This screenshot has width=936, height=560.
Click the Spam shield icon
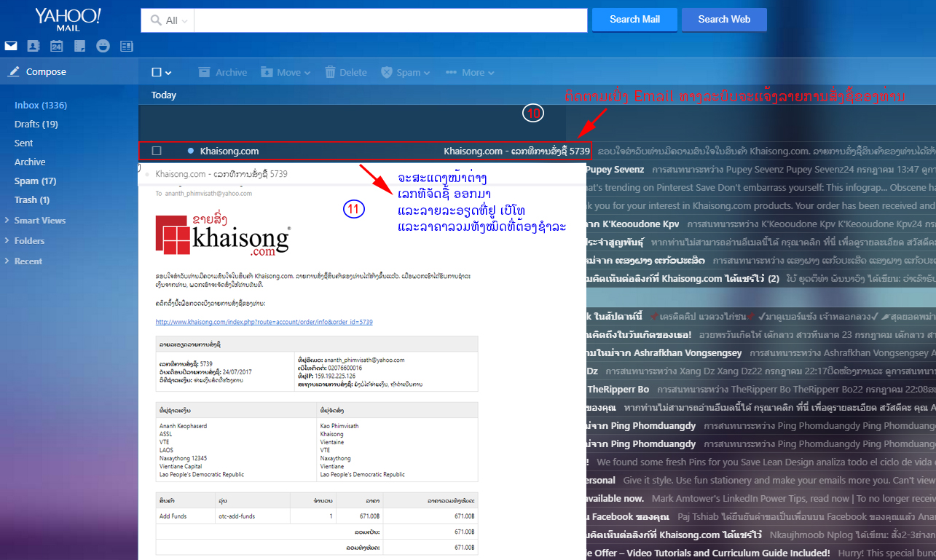pos(387,72)
